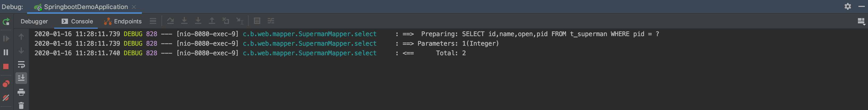Viewport: 868px width, 110px height.
Task: Toggle mute breakpoints
Action: pyautogui.click(x=6, y=98)
